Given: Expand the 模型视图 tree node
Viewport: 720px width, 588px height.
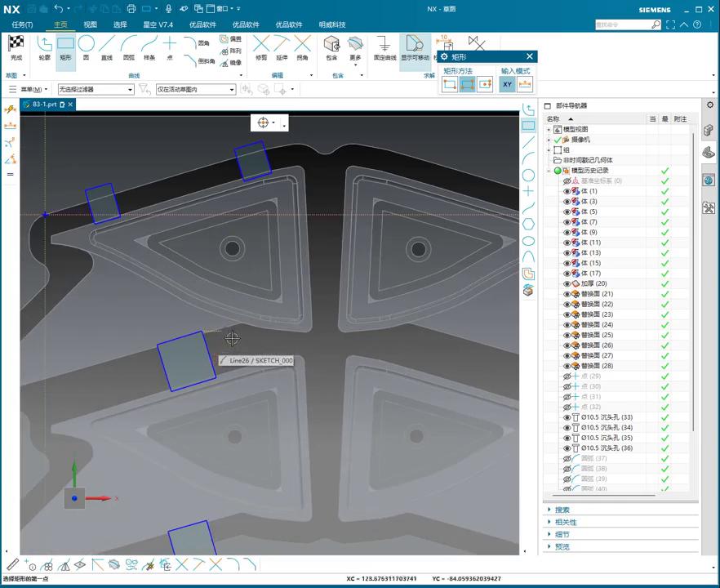Looking at the screenshot, I should pyautogui.click(x=549, y=130).
